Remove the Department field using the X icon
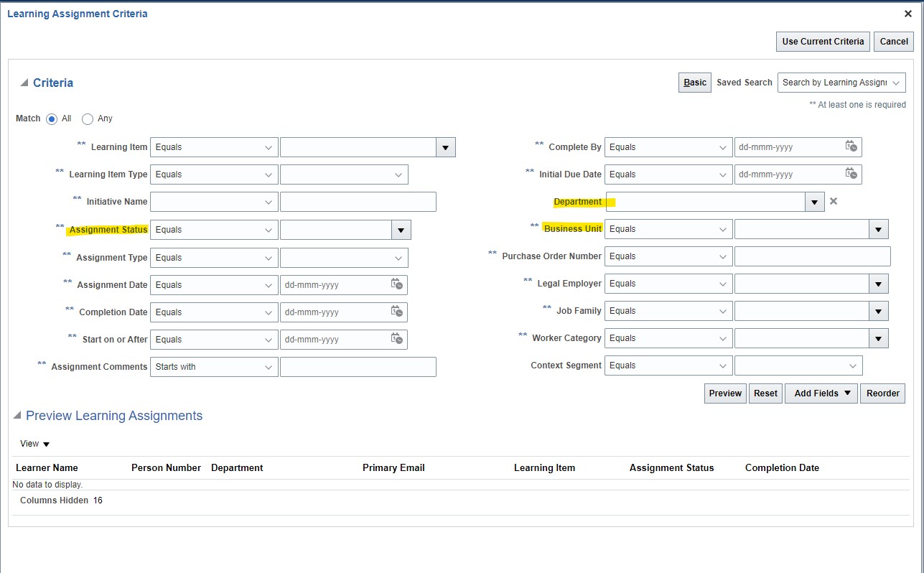 click(x=833, y=202)
